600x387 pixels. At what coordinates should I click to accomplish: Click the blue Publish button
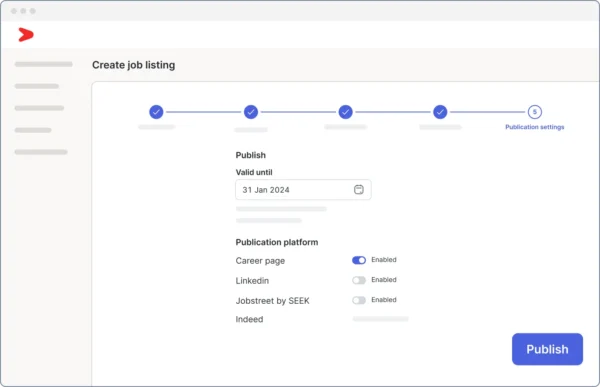point(547,349)
